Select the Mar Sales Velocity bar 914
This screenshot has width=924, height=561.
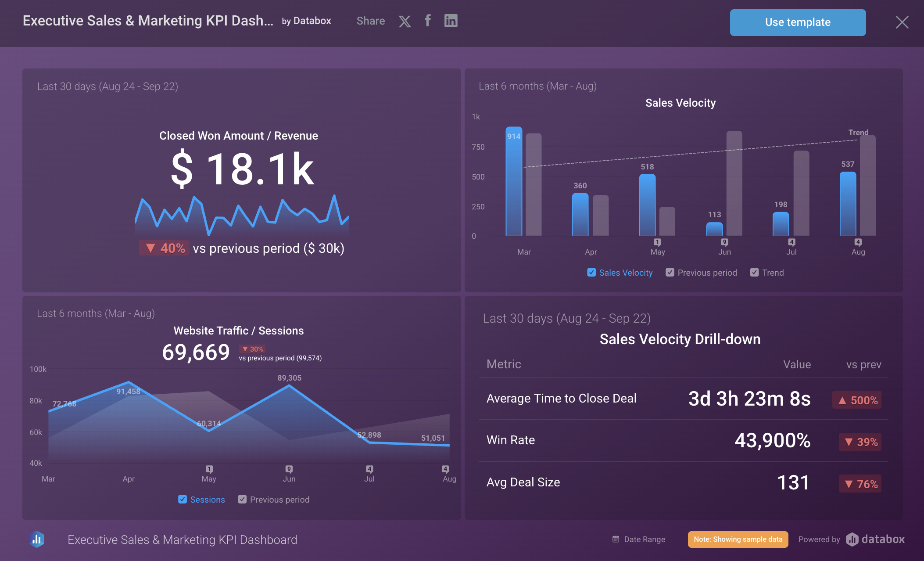point(514,182)
